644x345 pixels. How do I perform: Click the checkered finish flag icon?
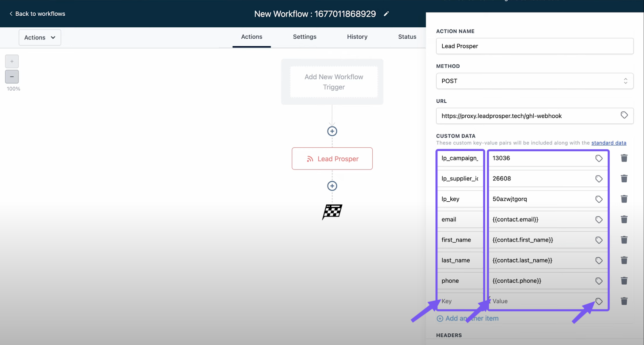click(x=332, y=212)
